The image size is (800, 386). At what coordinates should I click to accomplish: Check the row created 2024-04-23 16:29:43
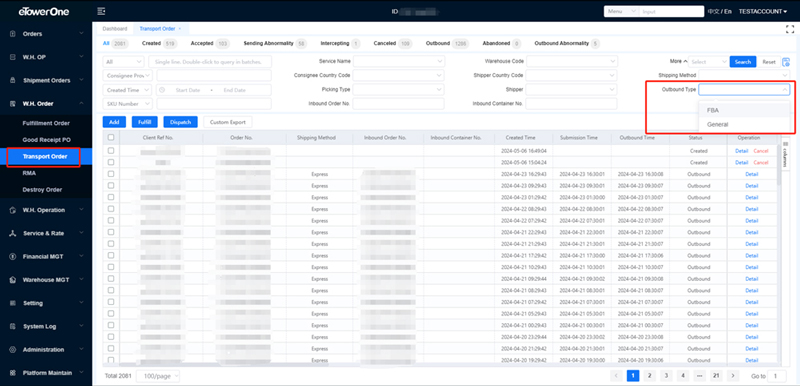[x=111, y=174]
